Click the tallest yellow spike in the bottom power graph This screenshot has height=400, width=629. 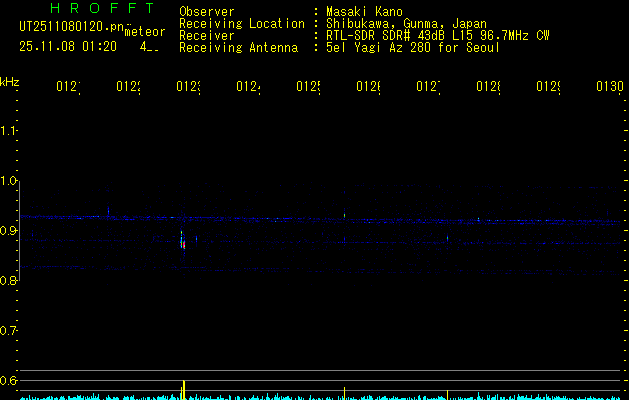(182, 389)
